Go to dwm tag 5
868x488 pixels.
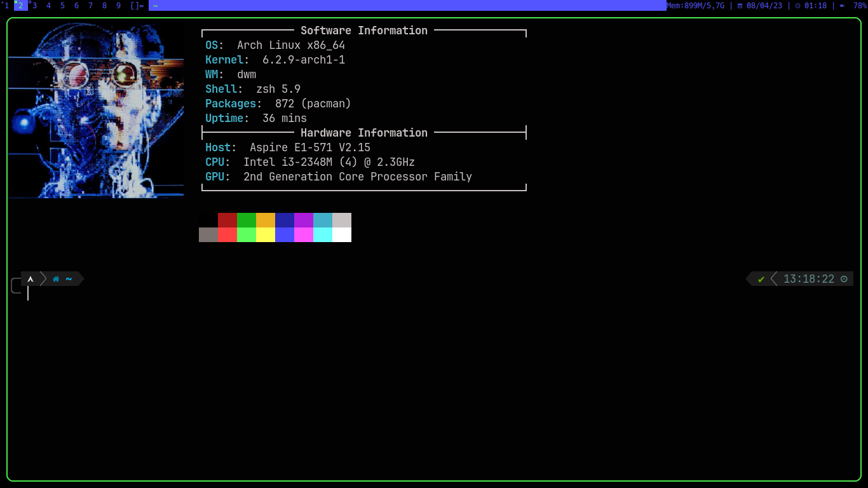[62, 6]
